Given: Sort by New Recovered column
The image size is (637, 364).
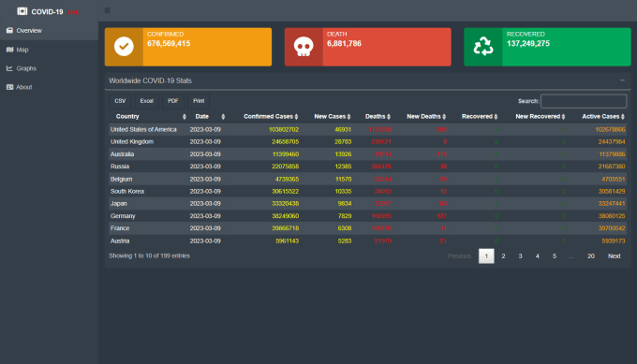Looking at the screenshot, I should point(540,116).
